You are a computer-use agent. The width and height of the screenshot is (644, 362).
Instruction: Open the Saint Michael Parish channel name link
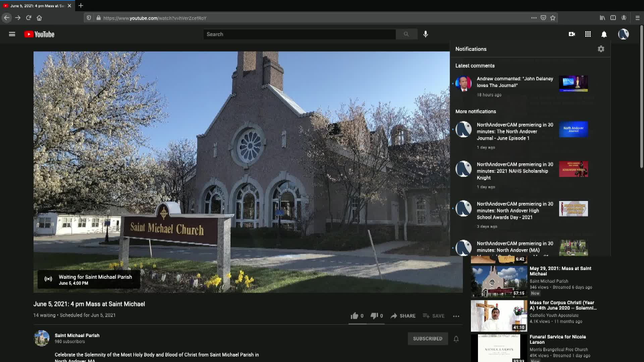pyautogui.click(x=77, y=336)
